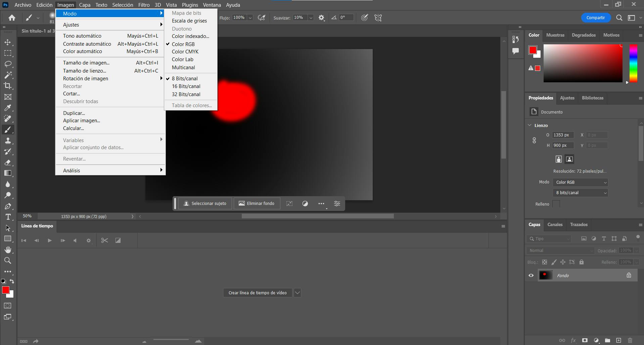Toggle airbrush build-up effect
The width and height of the screenshot is (644, 345).
coord(262,18)
